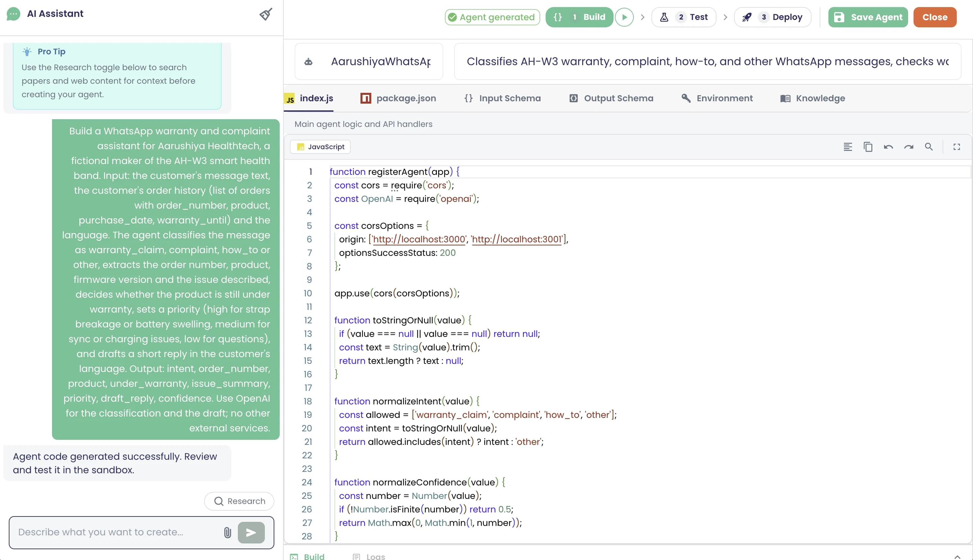Click the robot icon beside the agent name
The image size is (973, 560).
point(308,61)
